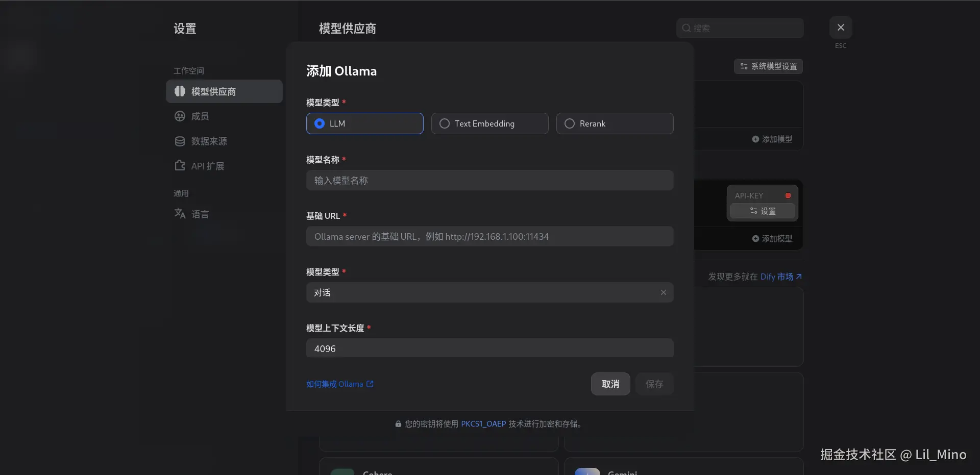Click the 添加模型 button below API-KEY
980x475 pixels.
pos(772,239)
